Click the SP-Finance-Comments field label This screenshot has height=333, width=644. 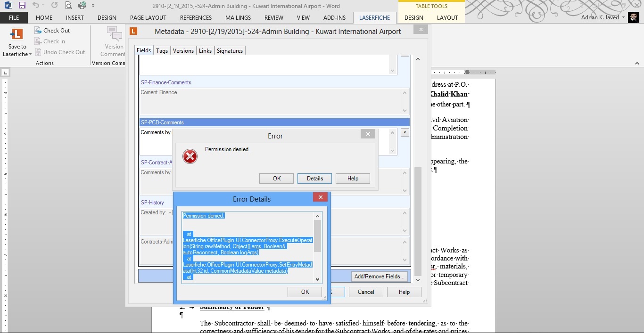point(166,82)
